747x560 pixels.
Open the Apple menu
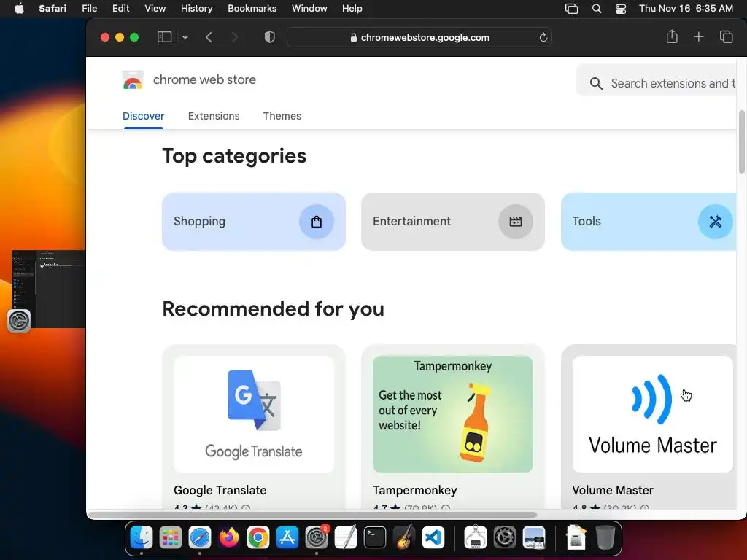pos(19,8)
